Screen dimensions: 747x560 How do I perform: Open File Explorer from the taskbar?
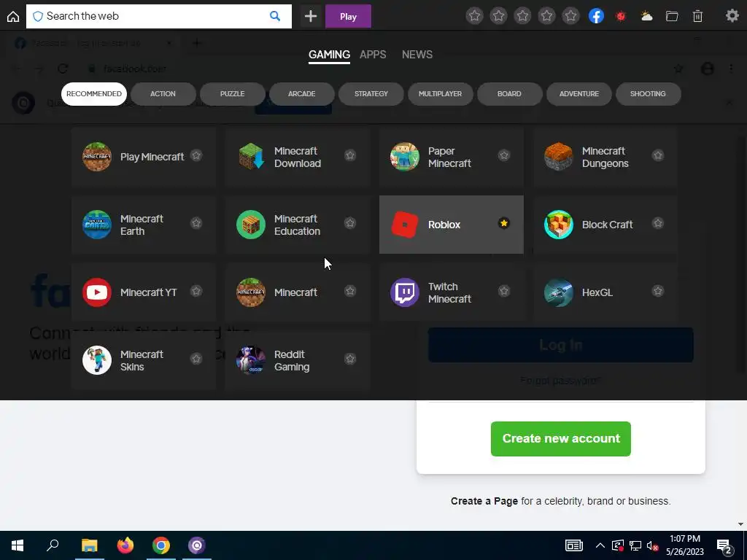89,545
